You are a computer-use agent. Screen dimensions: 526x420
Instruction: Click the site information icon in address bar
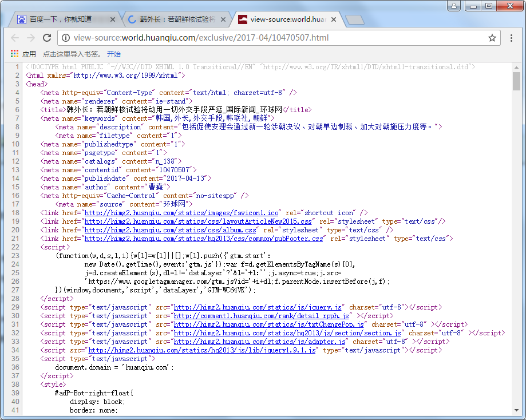pyautogui.click(x=66, y=38)
